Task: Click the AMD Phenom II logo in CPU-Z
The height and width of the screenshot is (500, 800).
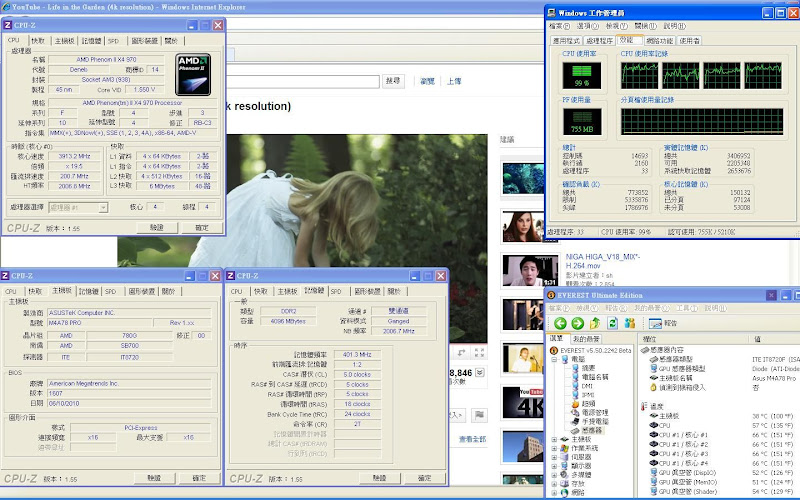Action: point(193,74)
